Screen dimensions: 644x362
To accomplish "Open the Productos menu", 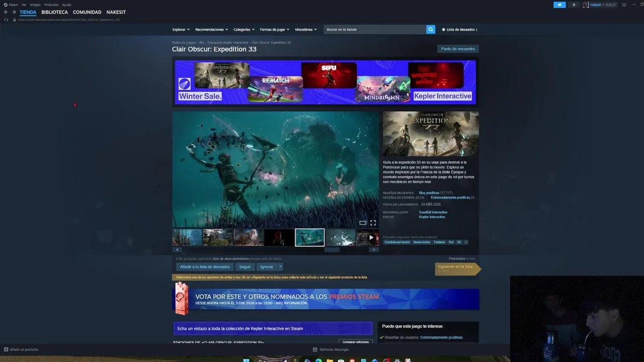I will tap(51, 5).
